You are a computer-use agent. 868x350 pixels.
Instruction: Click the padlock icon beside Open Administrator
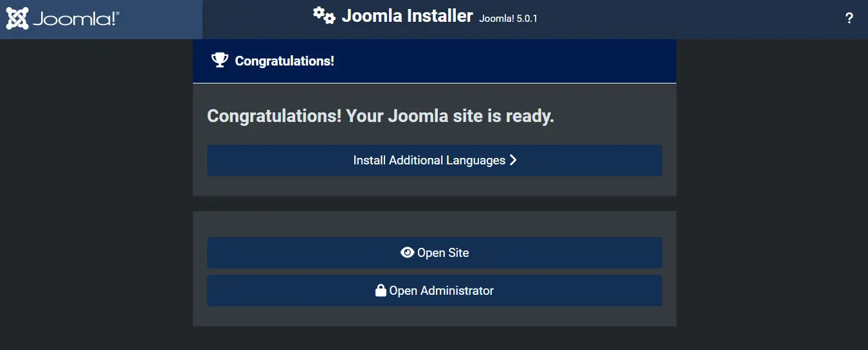coord(381,291)
